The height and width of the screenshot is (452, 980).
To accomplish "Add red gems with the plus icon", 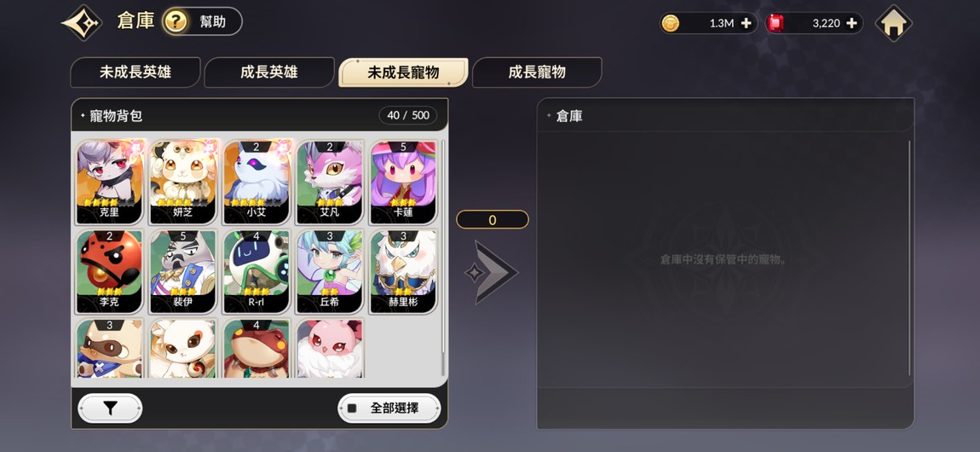I will tap(851, 23).
